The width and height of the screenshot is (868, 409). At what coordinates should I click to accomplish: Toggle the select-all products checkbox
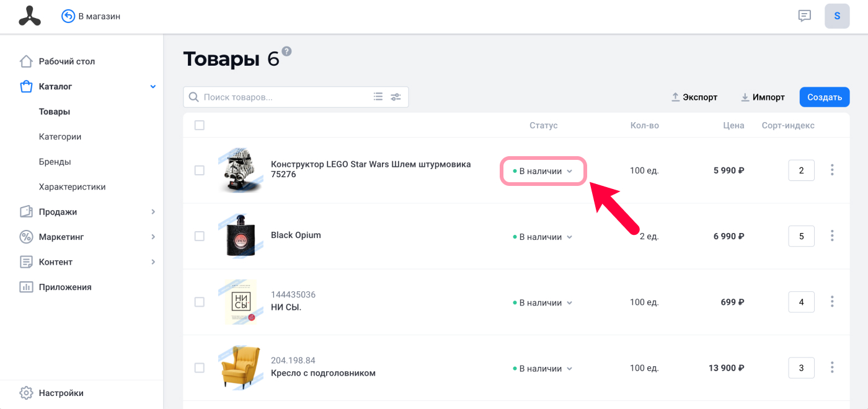(x=200, y=125)
